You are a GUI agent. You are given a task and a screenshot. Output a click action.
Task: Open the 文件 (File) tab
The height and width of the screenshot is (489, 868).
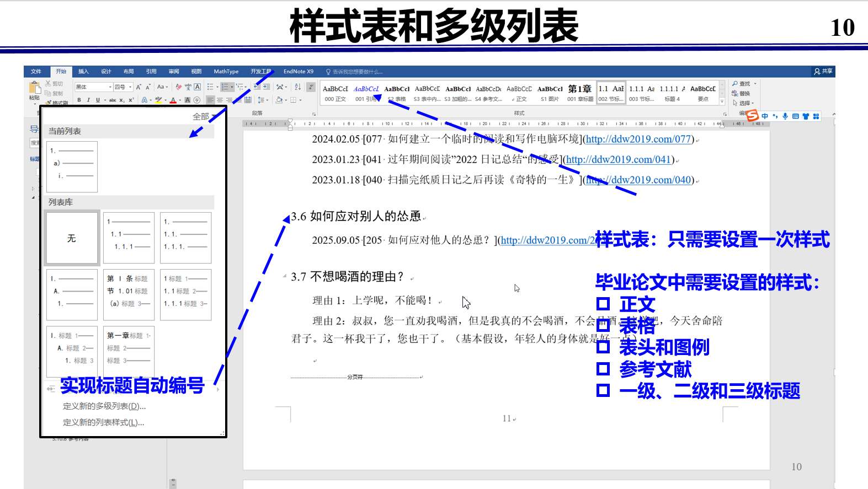[36, 72]
